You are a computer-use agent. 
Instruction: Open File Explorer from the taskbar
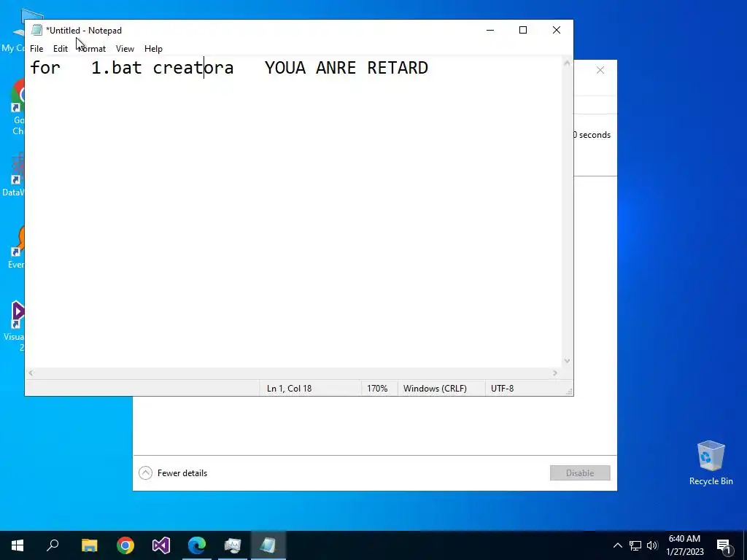point(89,545)
